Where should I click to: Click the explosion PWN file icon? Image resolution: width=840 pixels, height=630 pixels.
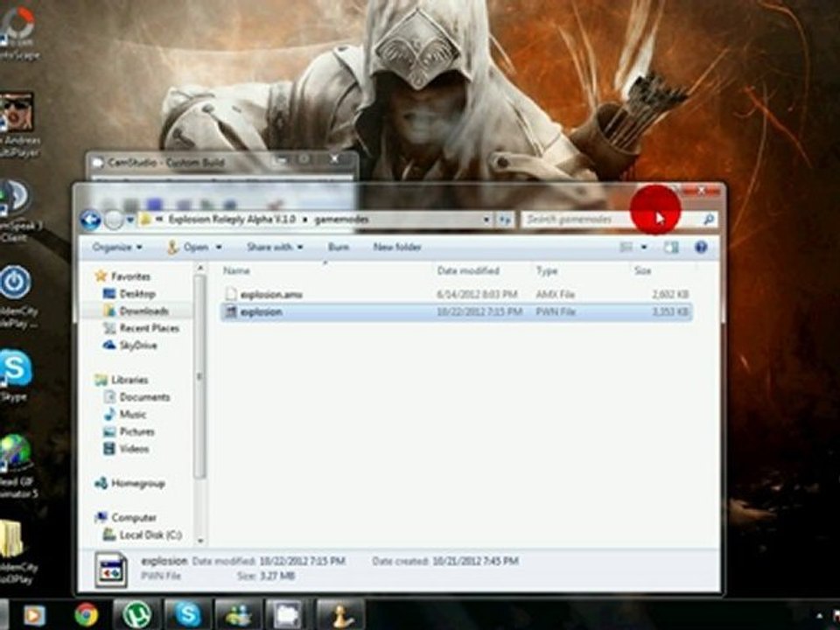pos(230,311)
